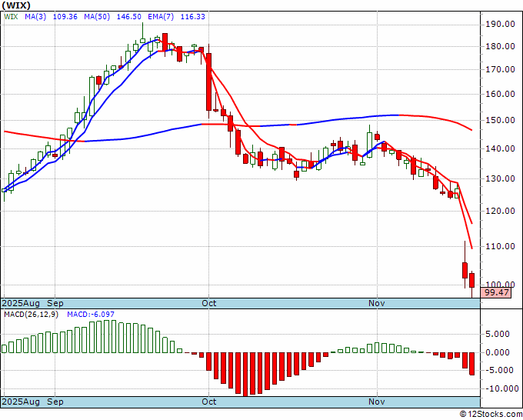Screen dimensions: 523x420
Task: Click Oct on the MACD panel time axis
Action: coord(208,402)
